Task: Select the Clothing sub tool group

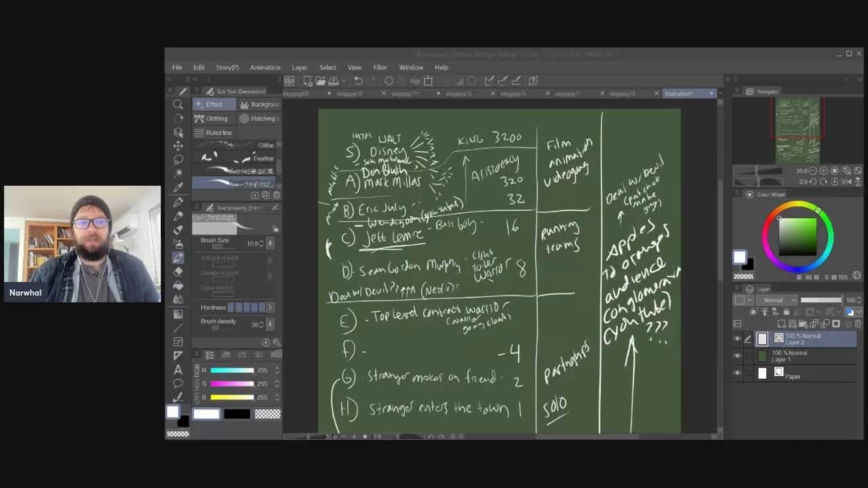Action: click(x=212, y=119)
